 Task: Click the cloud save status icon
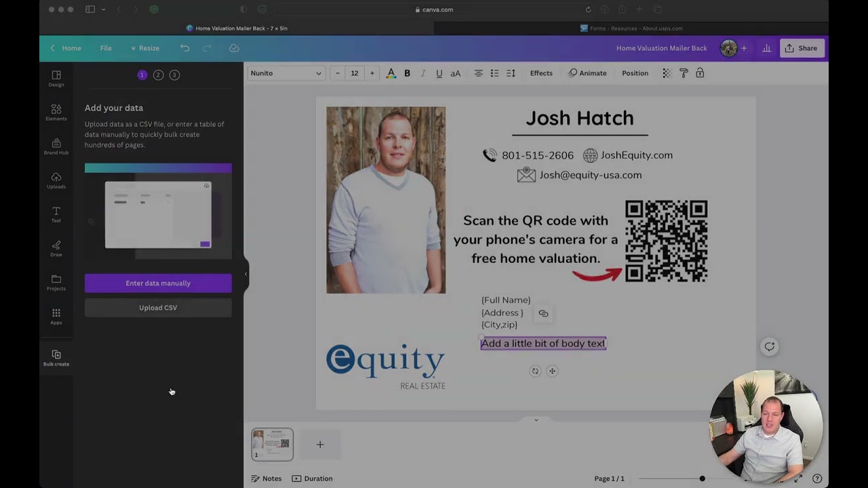234,48
